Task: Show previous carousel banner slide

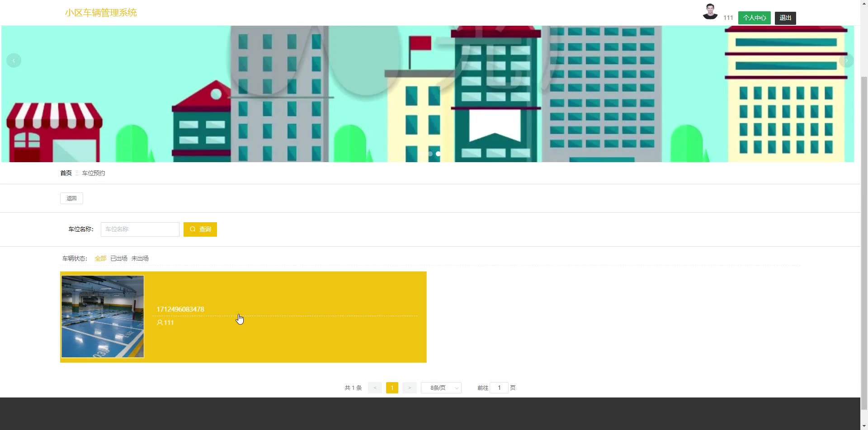Action: 14,61
